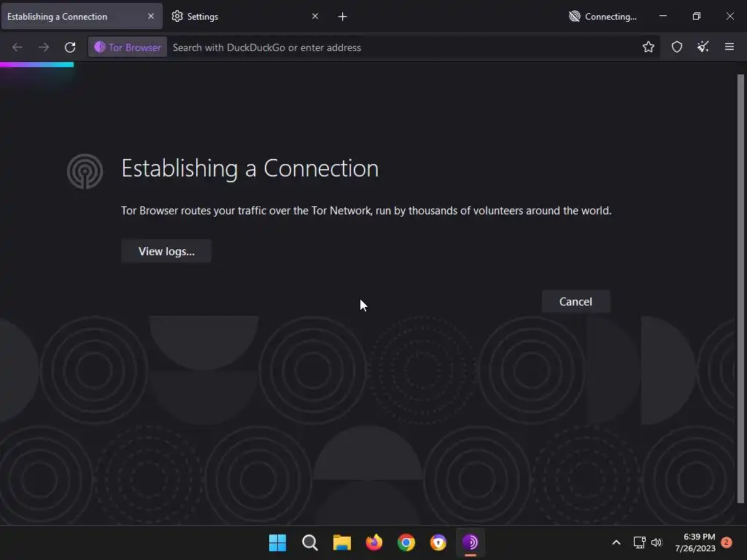Bookmark this page with star icon
Viewport: 747px width, 560px height.
tap(649, 47)
